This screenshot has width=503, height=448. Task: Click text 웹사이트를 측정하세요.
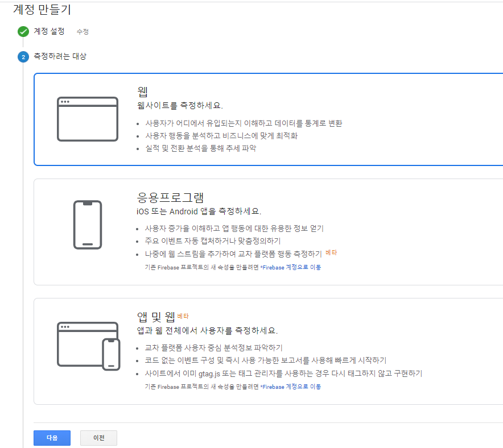tap(180, 105)
